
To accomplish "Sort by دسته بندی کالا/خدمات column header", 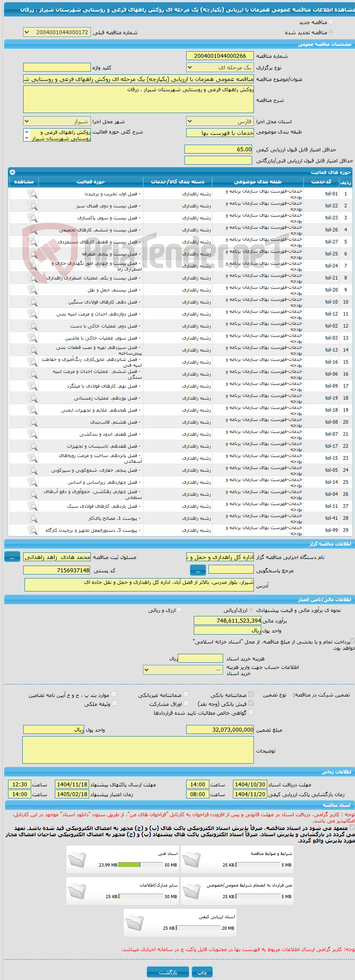I will (178, 182).
